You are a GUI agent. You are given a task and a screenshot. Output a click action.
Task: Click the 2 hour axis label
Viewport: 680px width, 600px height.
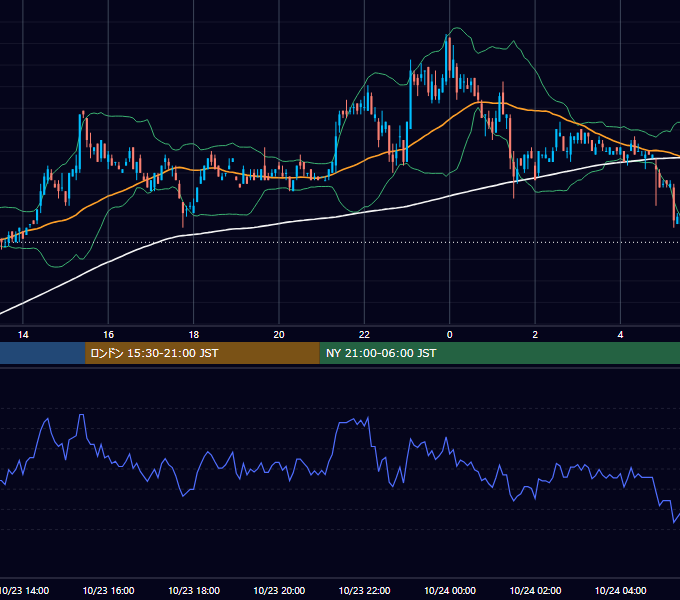(x=535, y=335)
